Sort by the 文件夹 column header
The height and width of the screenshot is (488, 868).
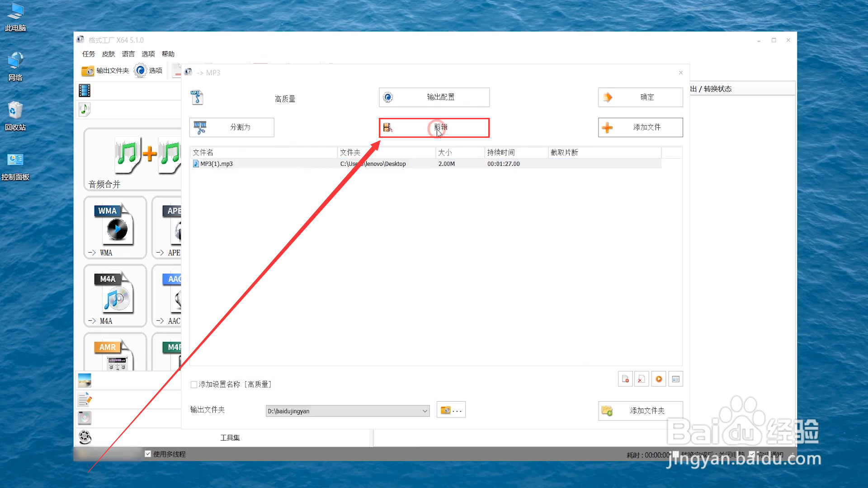click(387, 152)
